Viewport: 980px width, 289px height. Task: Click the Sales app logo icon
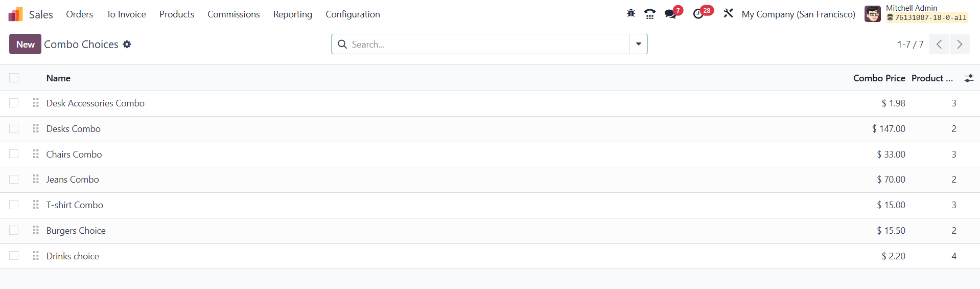click(16, 14)
